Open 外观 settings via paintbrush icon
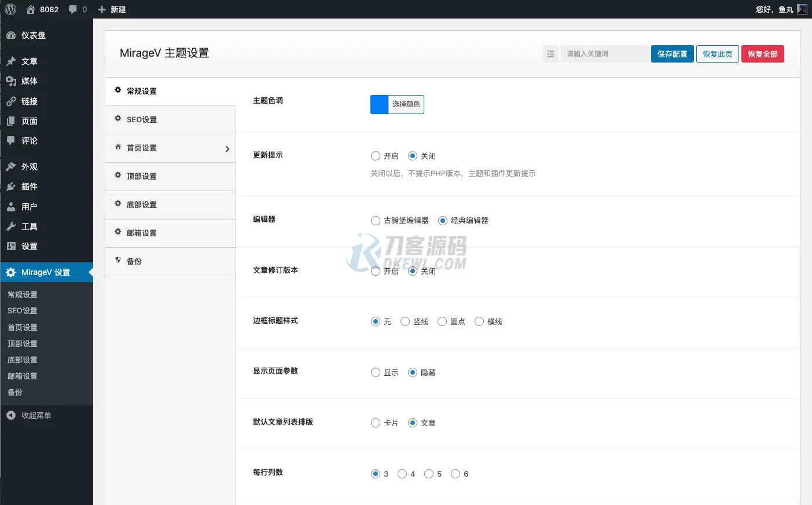This screenshot has width=812, height=505. pyautogui.click(x=29, y=166)
